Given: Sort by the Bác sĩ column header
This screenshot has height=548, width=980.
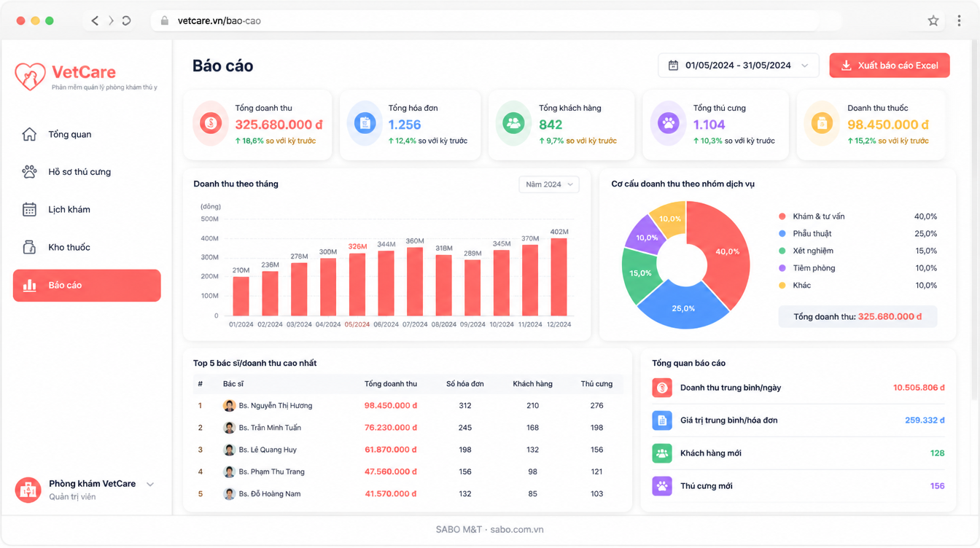Looking at the screenshot, I should [x=233, y=384].
